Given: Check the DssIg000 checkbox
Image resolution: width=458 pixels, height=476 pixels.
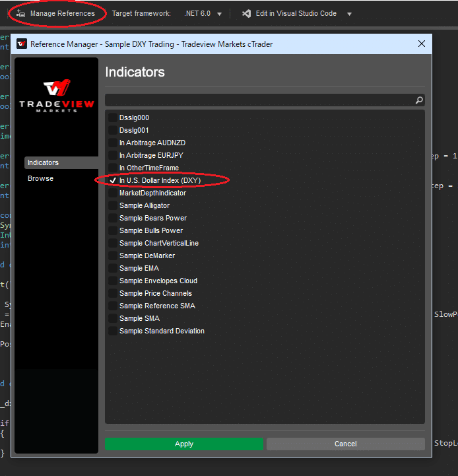Looking at the screenshot, I should [113, 118].
